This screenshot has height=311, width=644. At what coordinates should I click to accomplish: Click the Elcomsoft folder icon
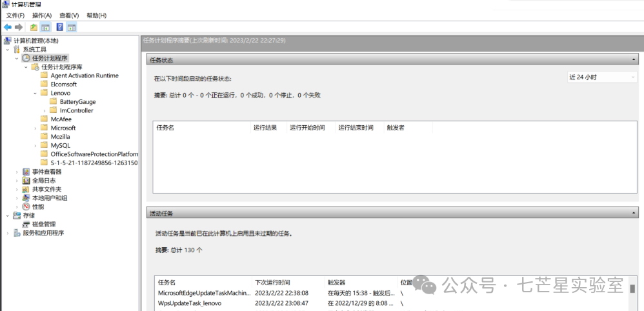45,85
